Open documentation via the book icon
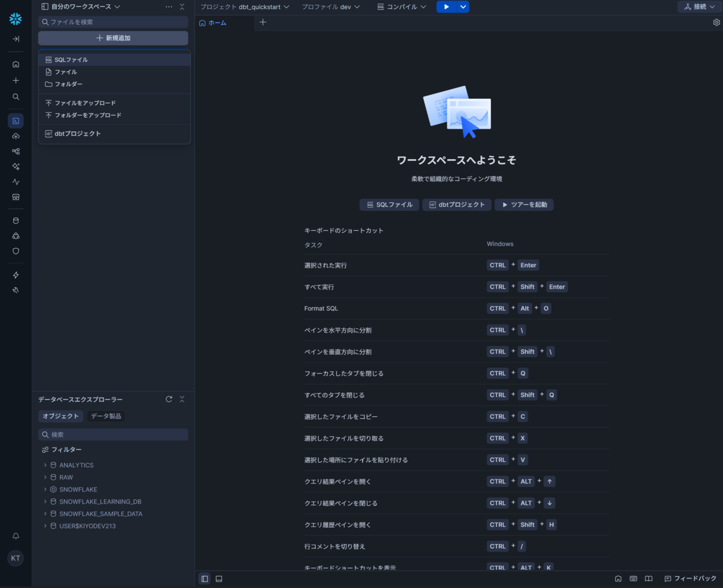 pyautogui.click(x=648, y=578)
